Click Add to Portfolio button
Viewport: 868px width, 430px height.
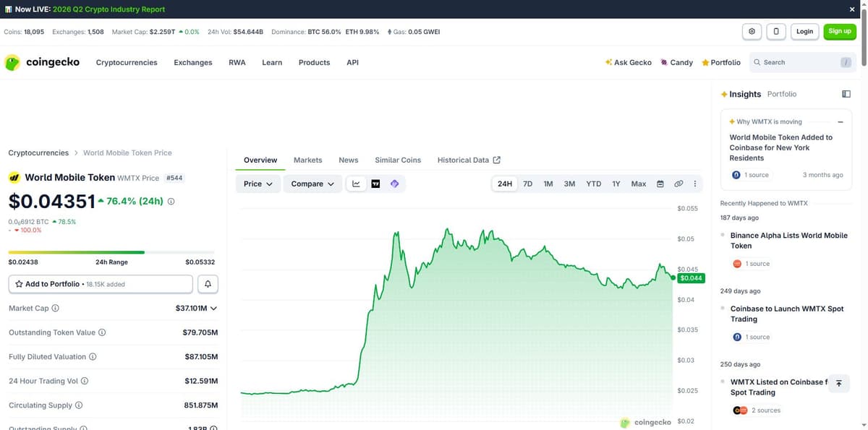pos(101,284)
